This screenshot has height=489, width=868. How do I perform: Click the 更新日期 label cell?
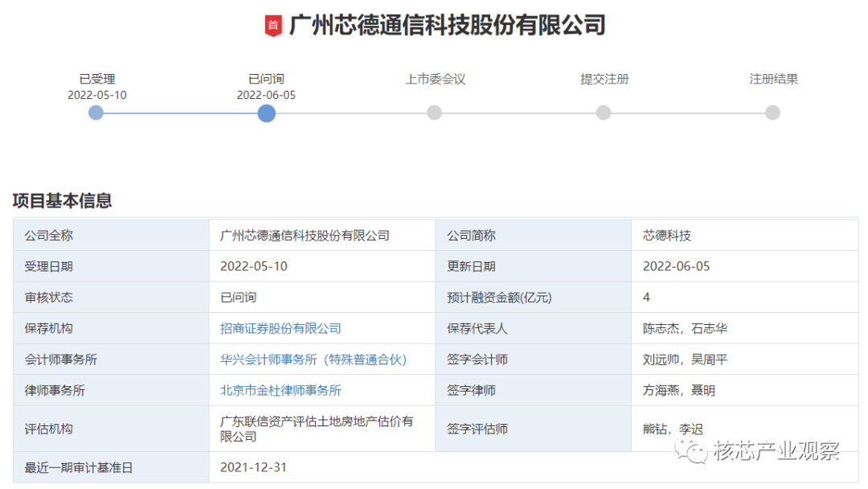533,266
